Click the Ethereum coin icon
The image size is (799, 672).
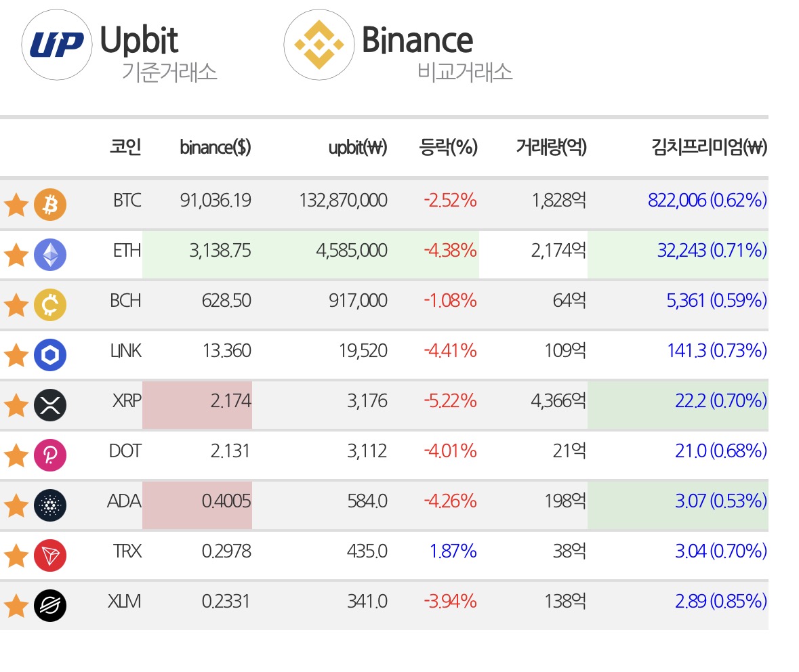[x=50, y=254]
